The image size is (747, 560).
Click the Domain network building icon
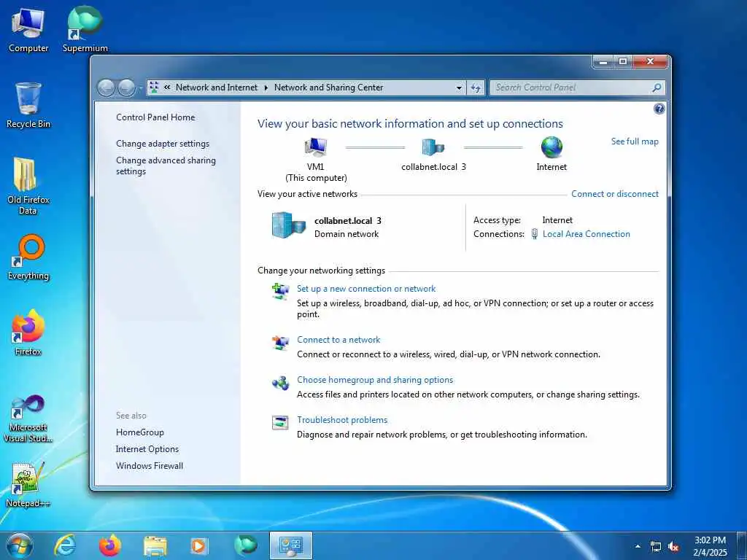288,225
